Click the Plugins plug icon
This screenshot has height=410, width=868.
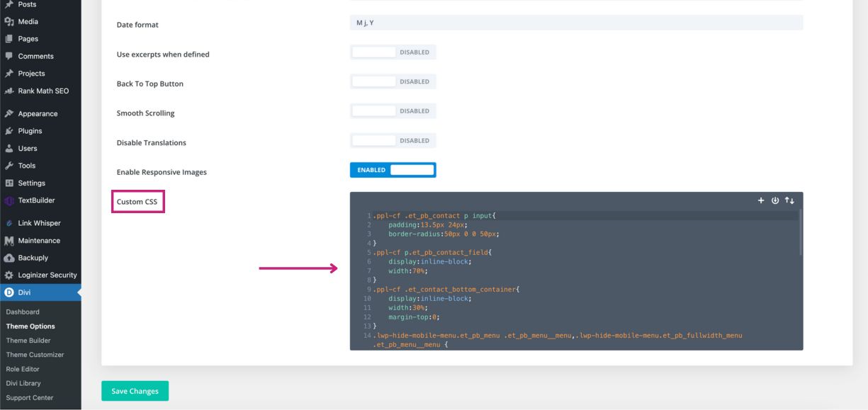pyautogui.click(x=9, y=131)
